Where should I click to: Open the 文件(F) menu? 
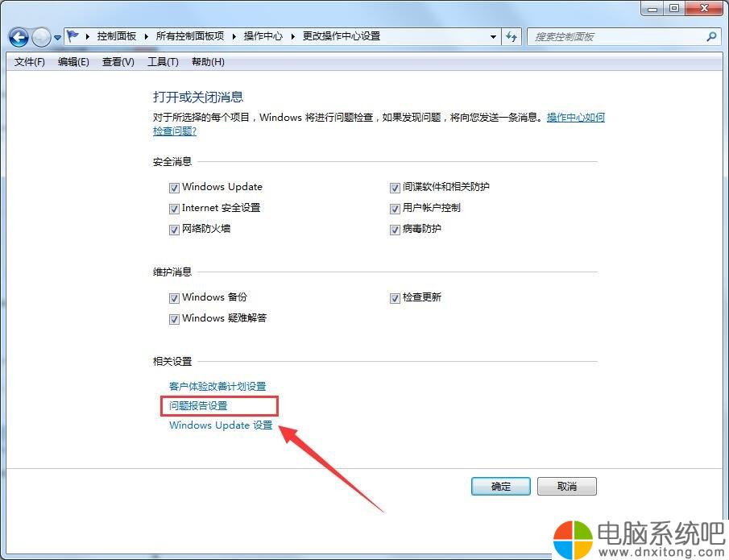coord(29,62)
